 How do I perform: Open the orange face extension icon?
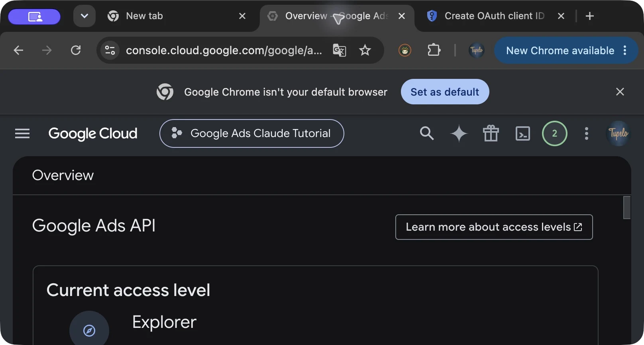[405, 50]
